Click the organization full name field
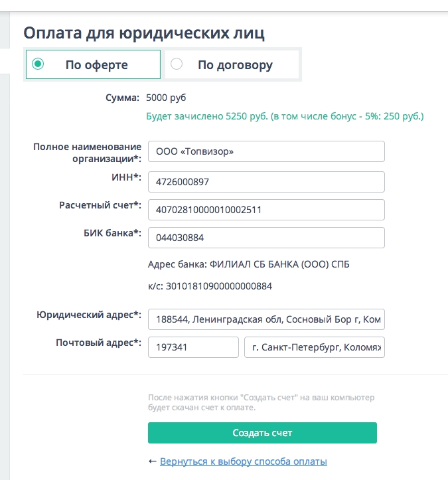The width and height of the screenshot is (448, 480). click(x=266, y=151)
